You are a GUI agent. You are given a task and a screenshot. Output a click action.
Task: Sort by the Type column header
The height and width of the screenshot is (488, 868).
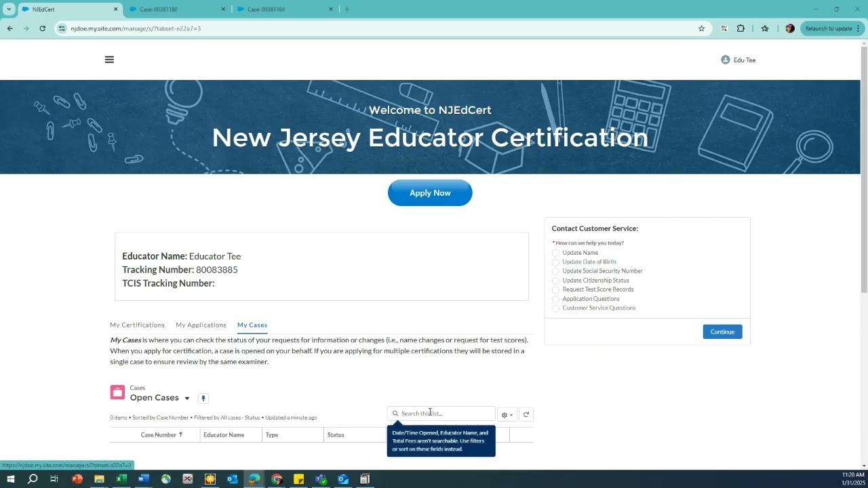tap(272, 435)
